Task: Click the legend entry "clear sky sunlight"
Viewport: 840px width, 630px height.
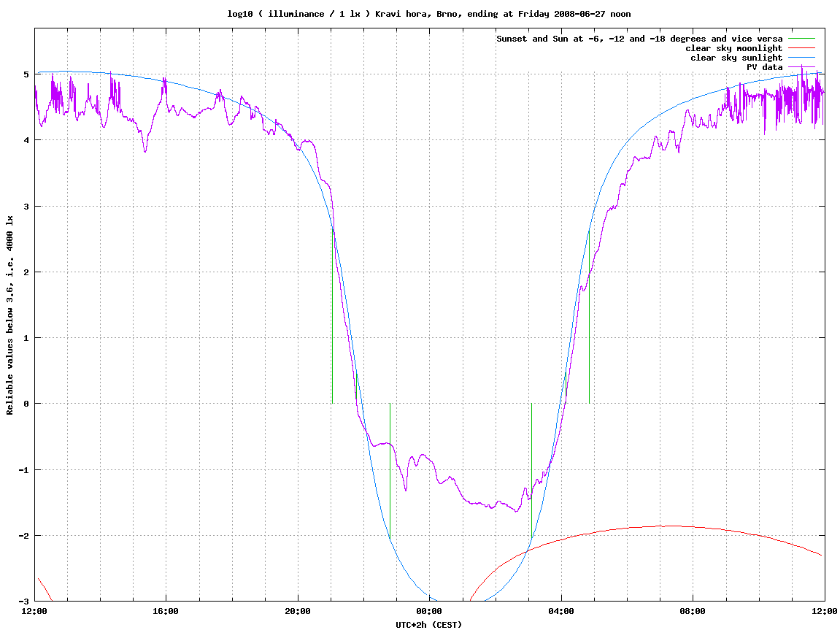Action: 736,58
